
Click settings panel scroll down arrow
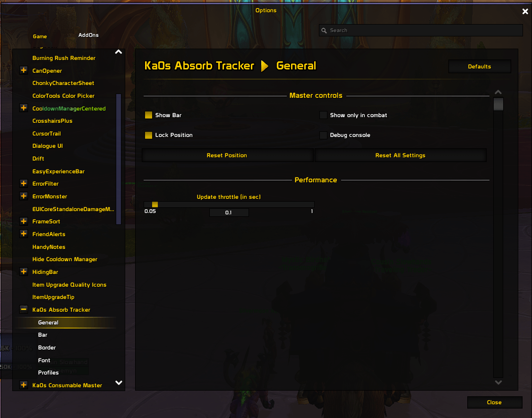[x=498, y=383]
